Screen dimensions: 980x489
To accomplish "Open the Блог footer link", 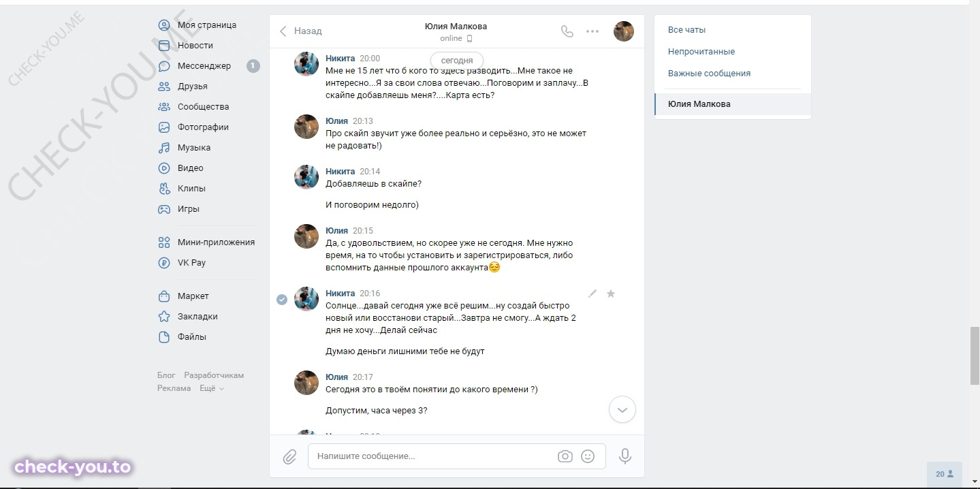I will click(x=166, y=375).
